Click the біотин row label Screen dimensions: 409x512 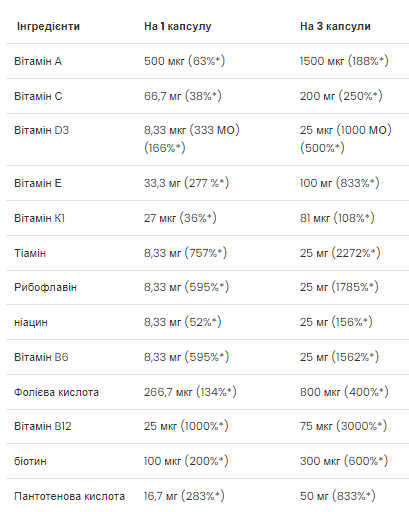click(x=30, y=461)
